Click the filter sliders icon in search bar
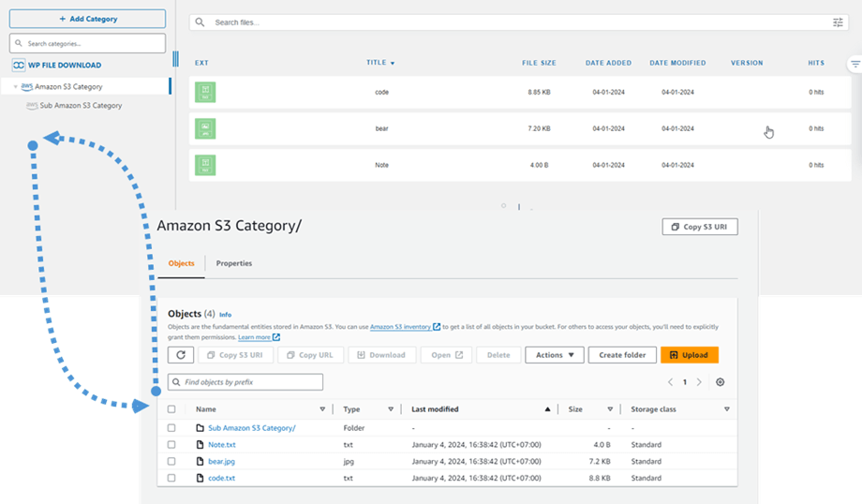Screen dimensions: 862x504 click(838, 22)
